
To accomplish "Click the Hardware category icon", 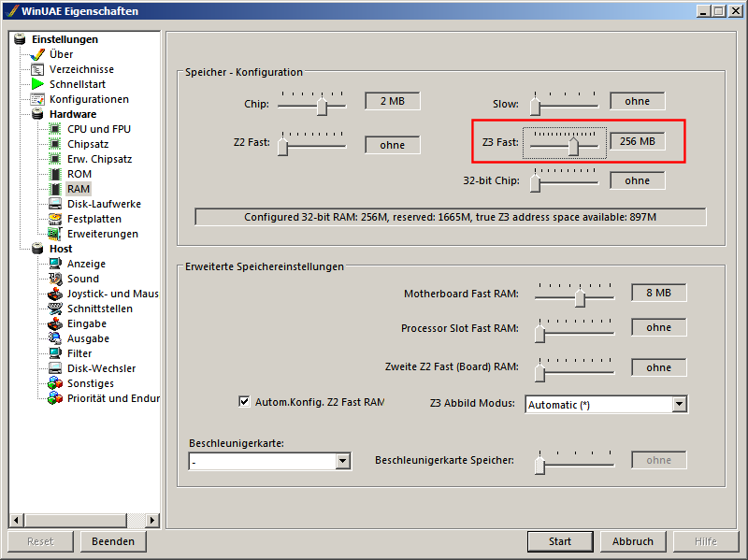I will coord(37,114).
